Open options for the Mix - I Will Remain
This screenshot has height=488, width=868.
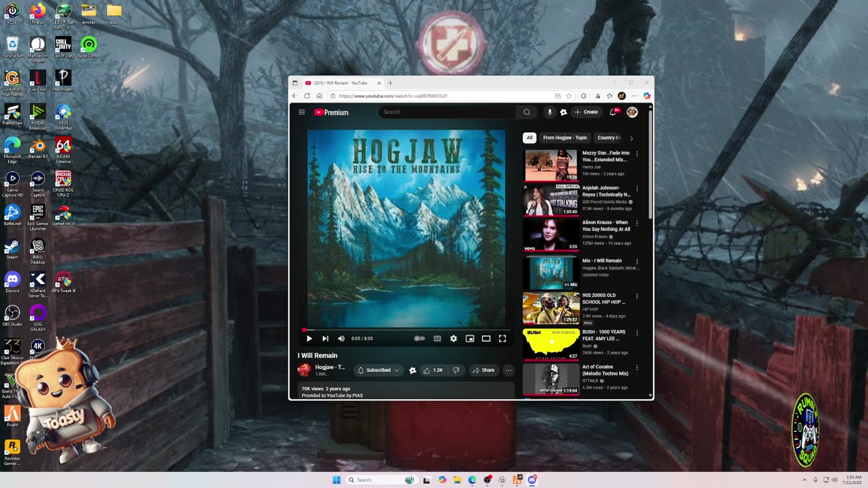(x=637, y=261)
